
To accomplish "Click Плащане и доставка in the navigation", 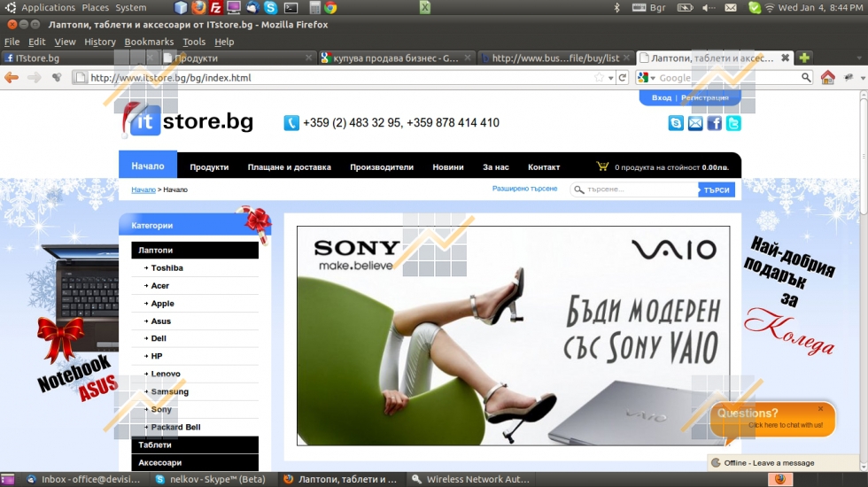I will pos(289,166).
